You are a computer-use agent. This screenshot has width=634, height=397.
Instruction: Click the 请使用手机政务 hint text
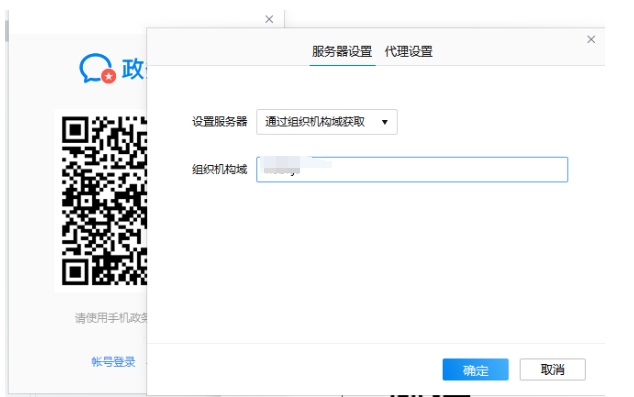[111, 318]
